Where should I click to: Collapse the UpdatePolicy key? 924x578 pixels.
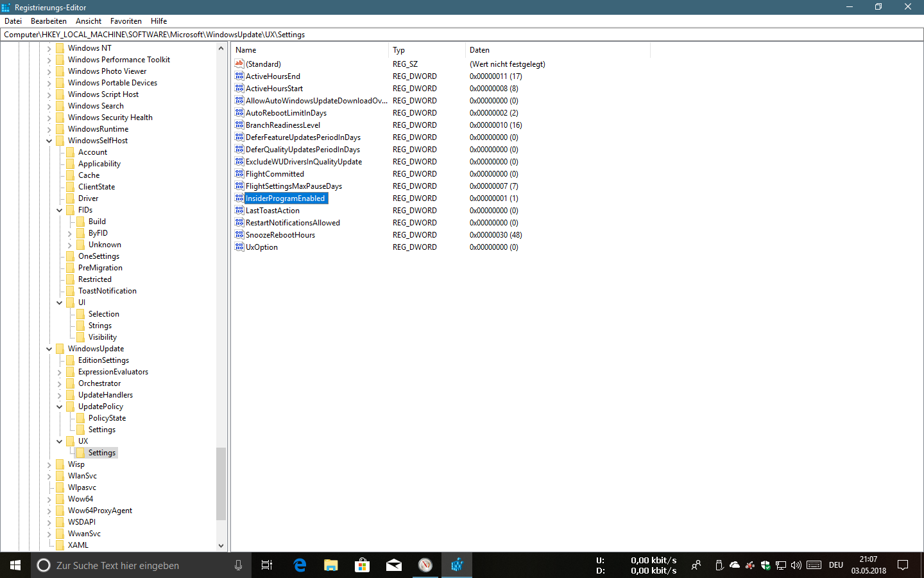(60, 407)
